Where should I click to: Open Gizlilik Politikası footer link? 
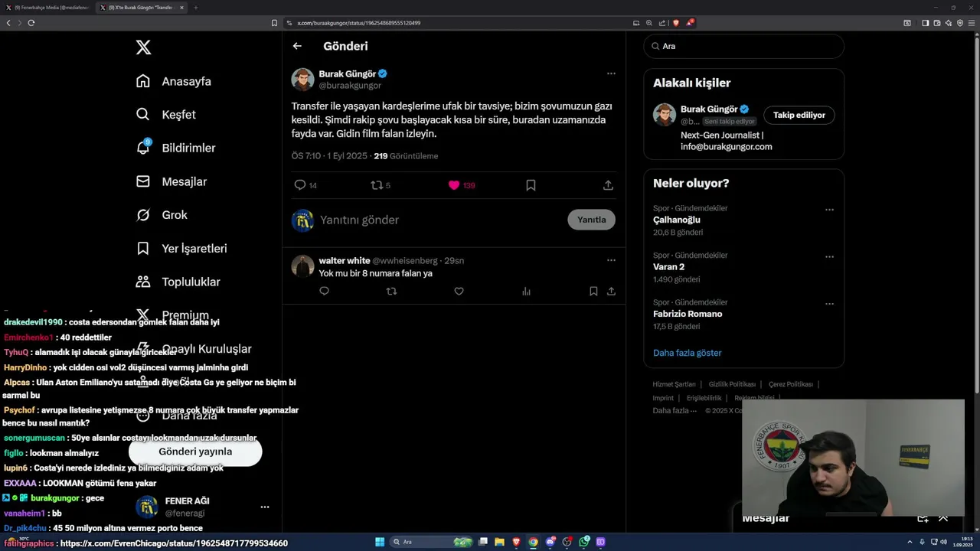pos(732,384)
